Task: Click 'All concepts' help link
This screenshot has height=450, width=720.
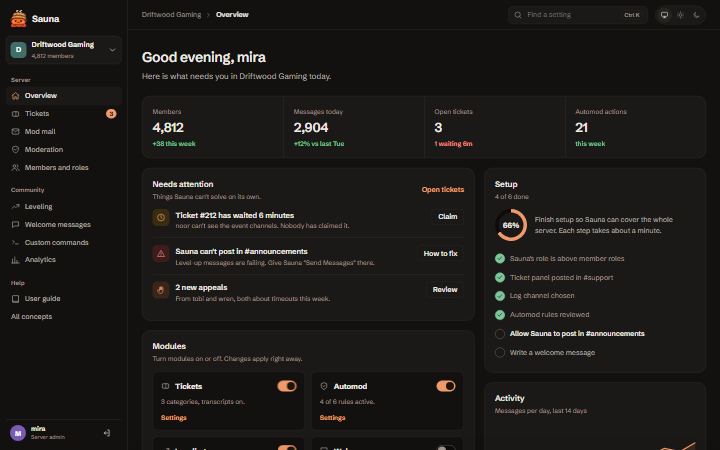Action: pos(31,317)
